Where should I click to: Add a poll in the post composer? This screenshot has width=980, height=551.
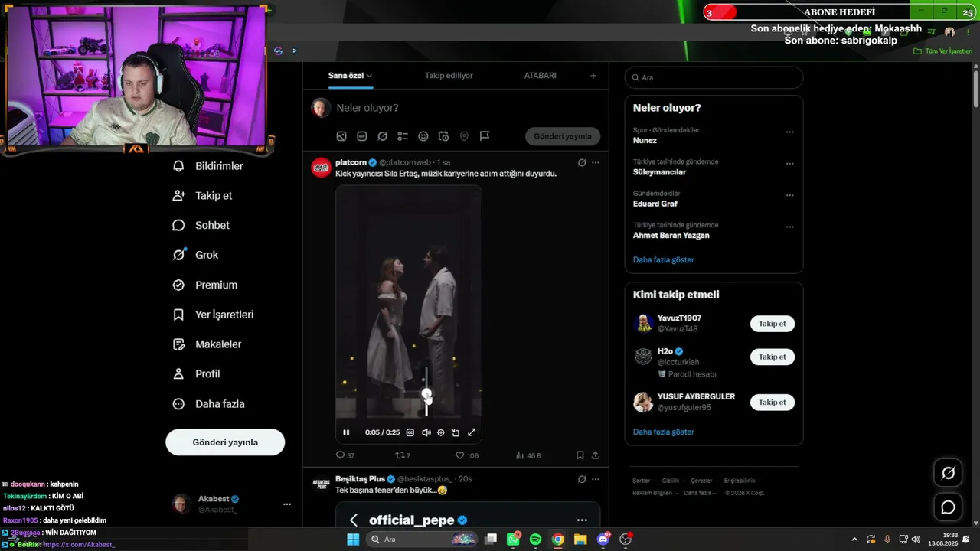[403, 136]
